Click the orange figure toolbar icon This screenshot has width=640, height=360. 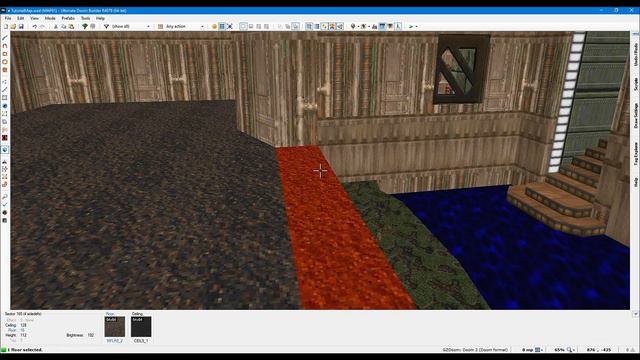point(332,27)
